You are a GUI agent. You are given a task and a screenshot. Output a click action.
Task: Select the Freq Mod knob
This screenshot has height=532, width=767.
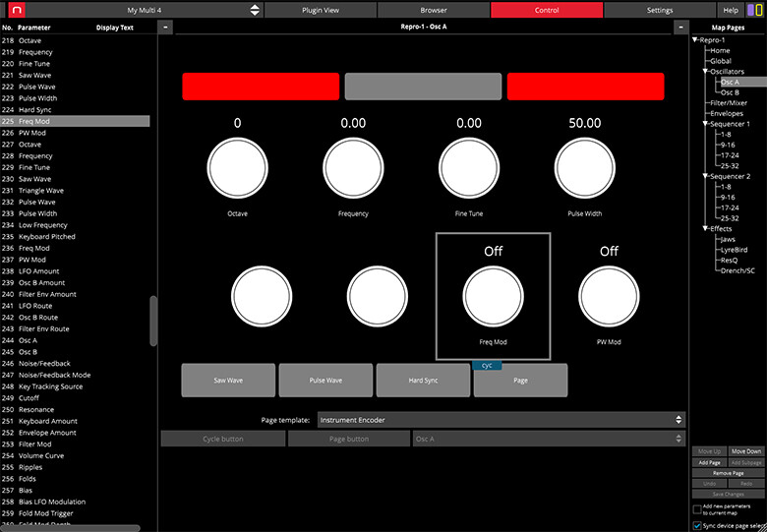493,296
